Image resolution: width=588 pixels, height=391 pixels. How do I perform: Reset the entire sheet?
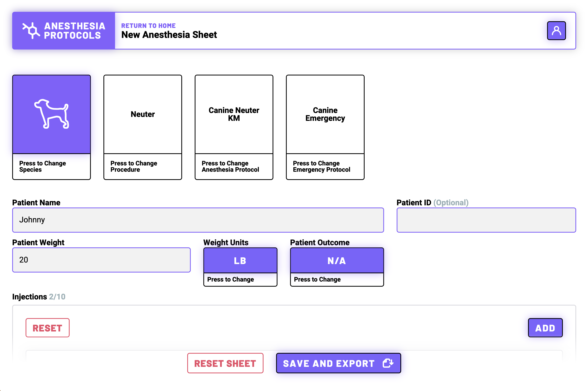225,363
